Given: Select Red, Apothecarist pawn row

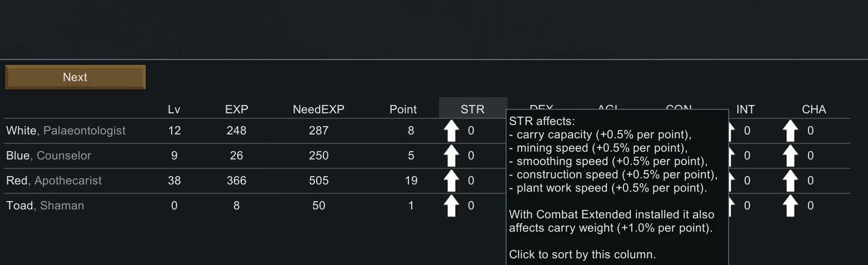Looking at the screenshot, I should tap(54, 181).
